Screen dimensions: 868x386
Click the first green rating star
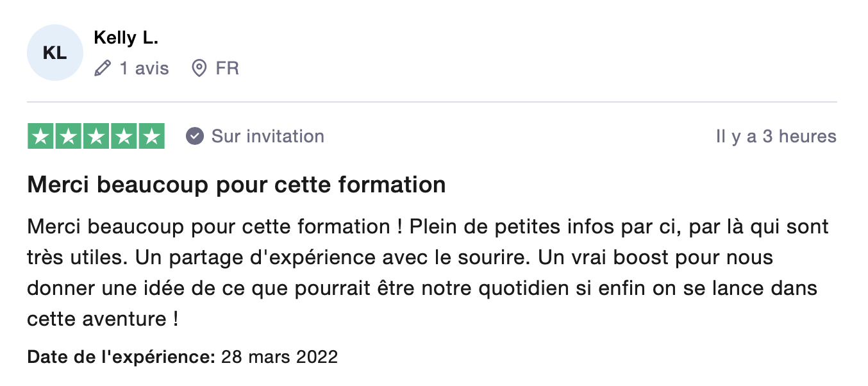click(40, 136)
